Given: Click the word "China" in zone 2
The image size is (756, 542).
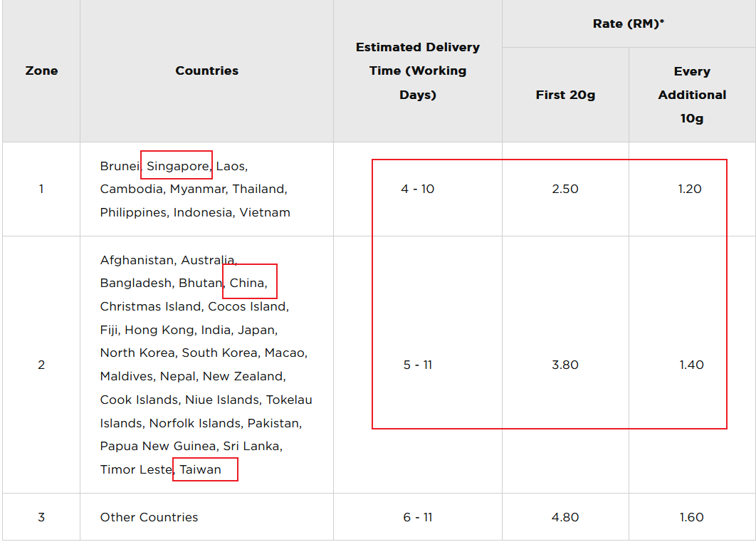Looking at the screenshot, I should [x=247, y=283].
